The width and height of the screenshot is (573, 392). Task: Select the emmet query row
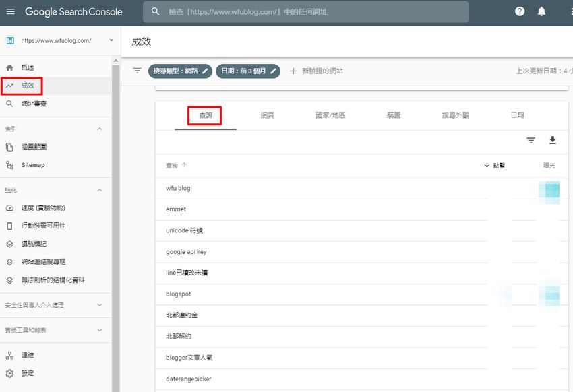pyautogui.click(x=362, y=209)
